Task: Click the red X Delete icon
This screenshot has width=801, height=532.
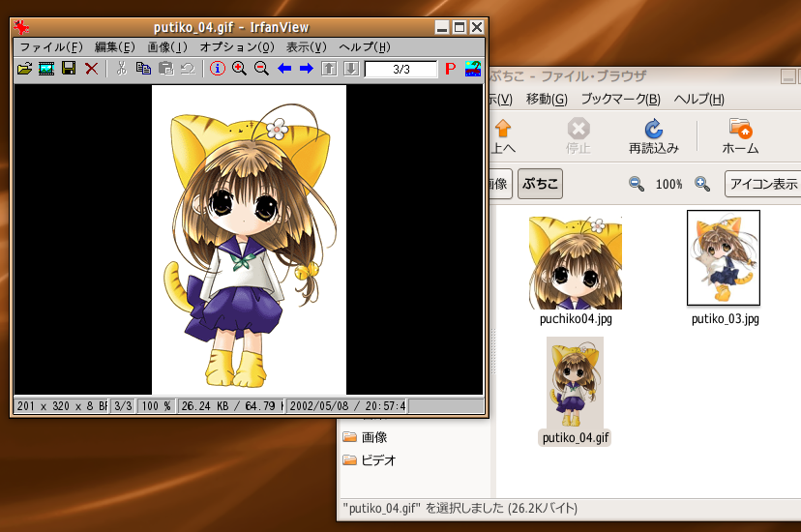Action: pyautogui.click(x=92, y=69)
